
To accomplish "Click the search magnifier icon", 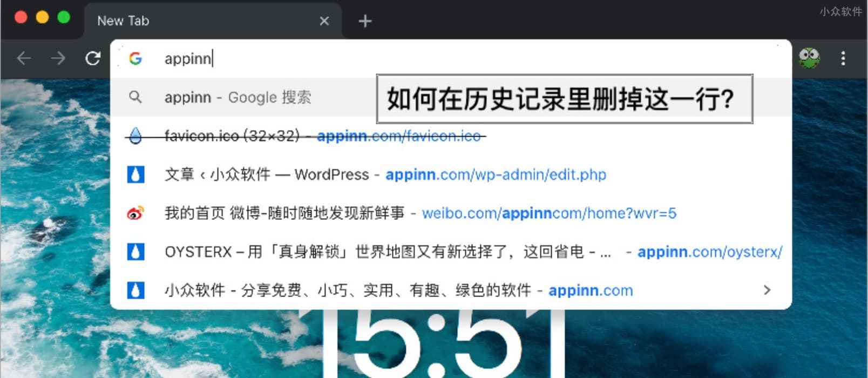I will (135, 97).
